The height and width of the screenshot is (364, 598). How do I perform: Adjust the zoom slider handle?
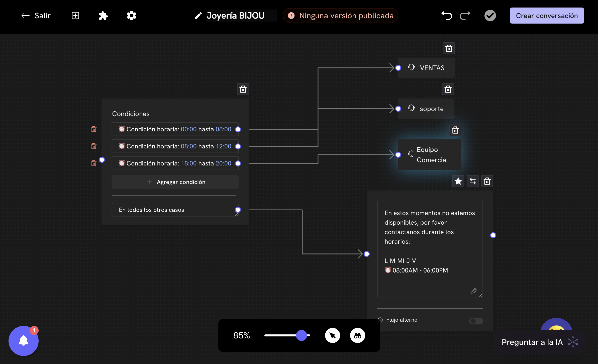(301, 335)
